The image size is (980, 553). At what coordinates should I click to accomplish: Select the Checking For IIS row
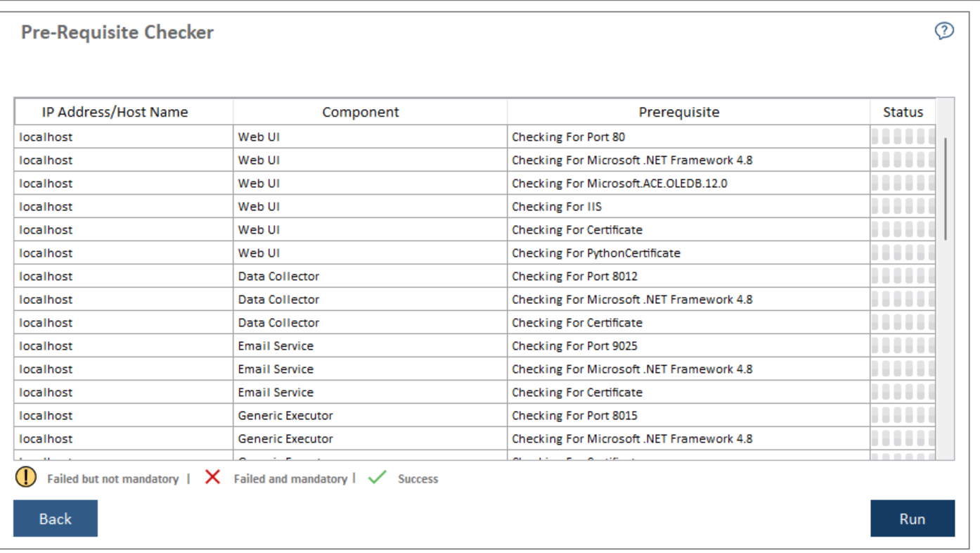557,207
